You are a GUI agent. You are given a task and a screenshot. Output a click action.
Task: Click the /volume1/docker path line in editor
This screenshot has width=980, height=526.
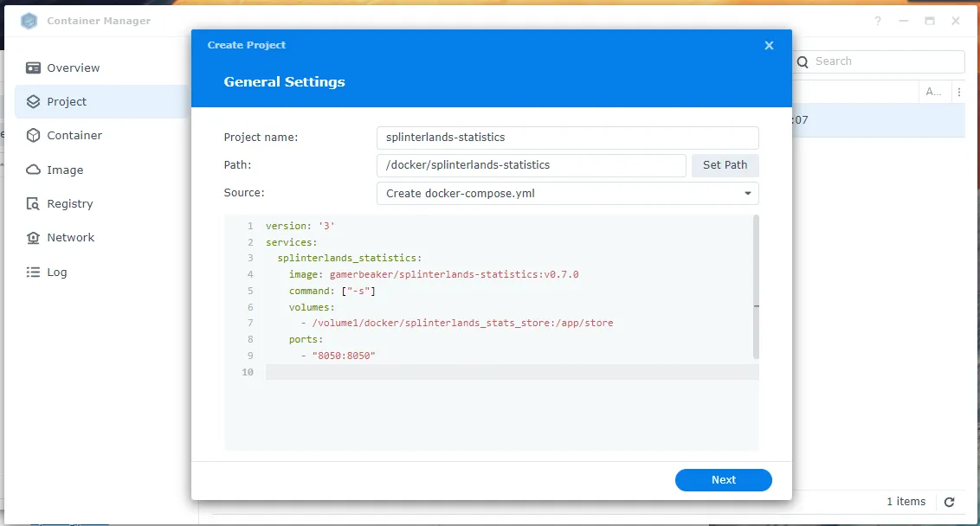[x=457, y=323]
